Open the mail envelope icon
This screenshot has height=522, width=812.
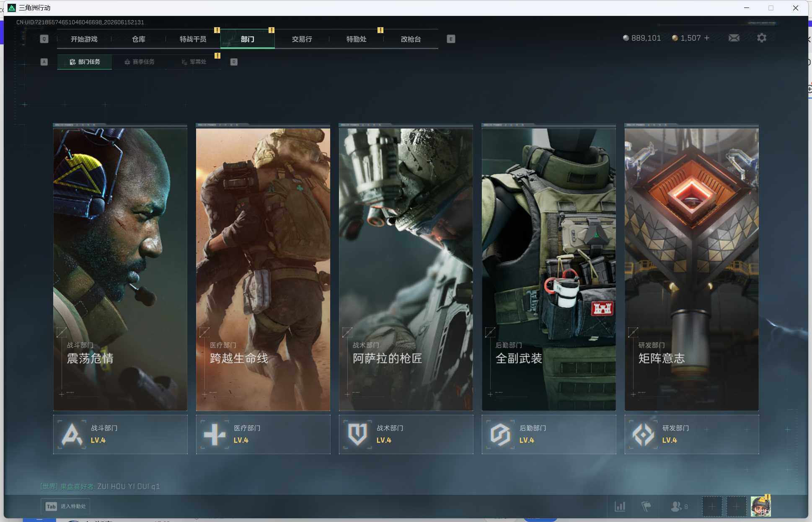734,38
